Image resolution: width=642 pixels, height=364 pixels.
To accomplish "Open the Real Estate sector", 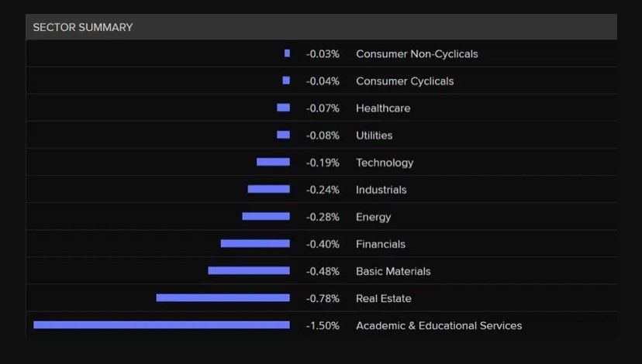I will click(383, 298).
